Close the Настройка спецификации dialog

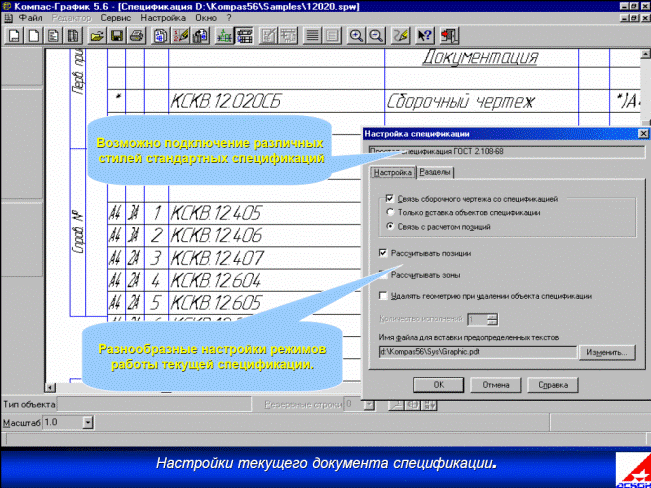[x=643, y=134]
